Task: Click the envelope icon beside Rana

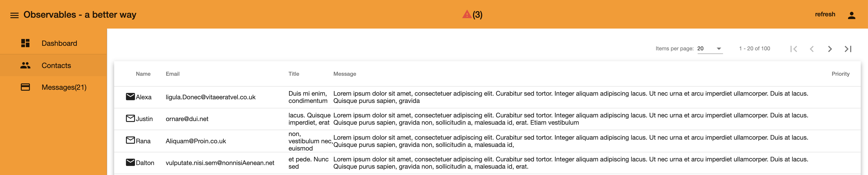Action: click(130, 140)
